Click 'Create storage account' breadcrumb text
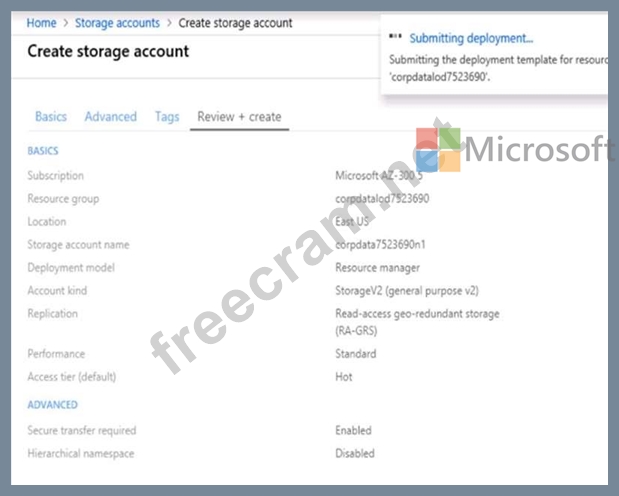Image resolution: width=619 pixels, height=496 pixels. click(x=235, y=23)
